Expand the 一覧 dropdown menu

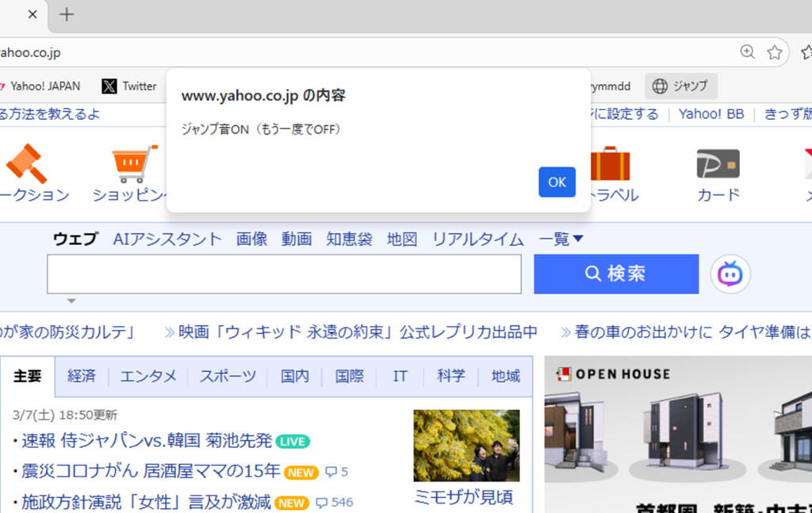561,239
